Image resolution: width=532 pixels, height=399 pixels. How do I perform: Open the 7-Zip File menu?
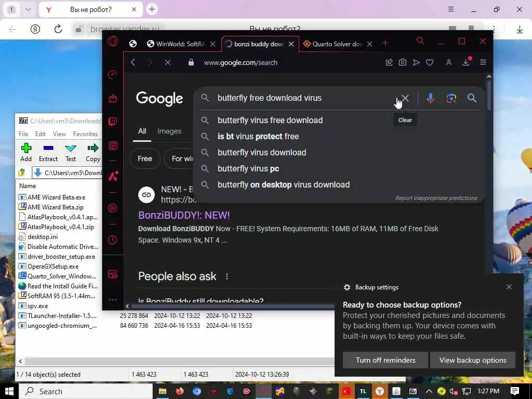click(23, 134)
